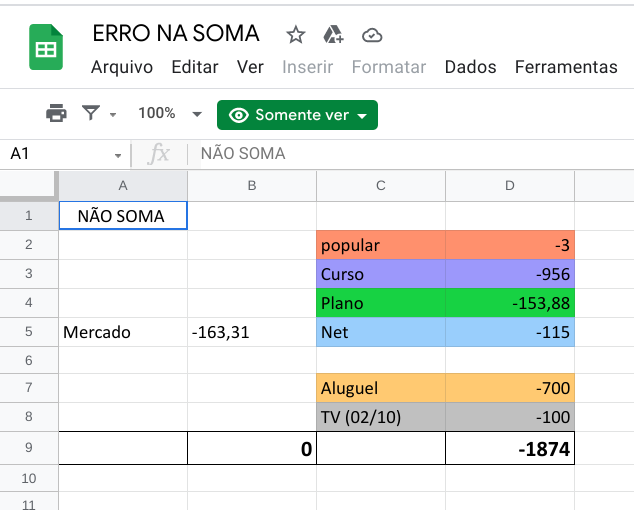Click the print icon
Image resolution: width=634 pixels, height=510 pixels.
tap(56, 114)
